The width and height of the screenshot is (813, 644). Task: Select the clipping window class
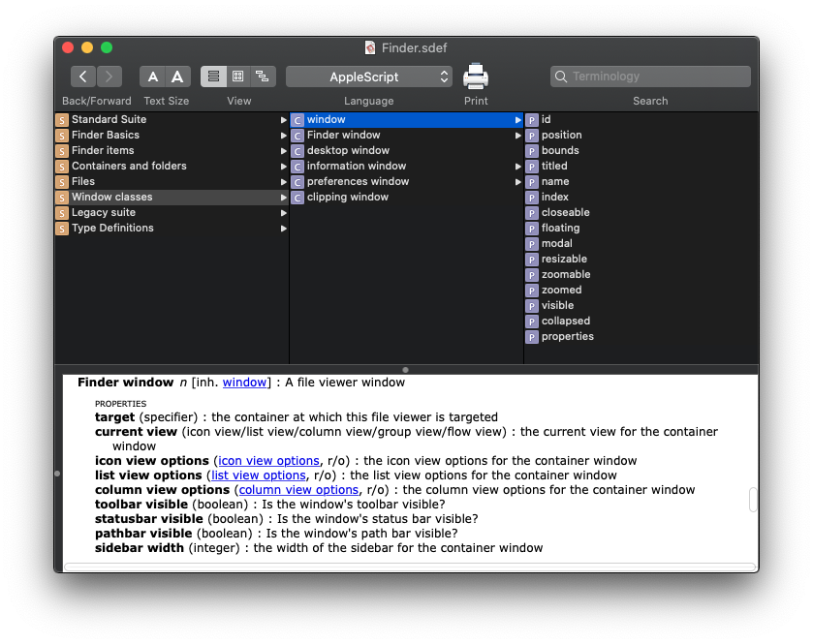(347, 198)
